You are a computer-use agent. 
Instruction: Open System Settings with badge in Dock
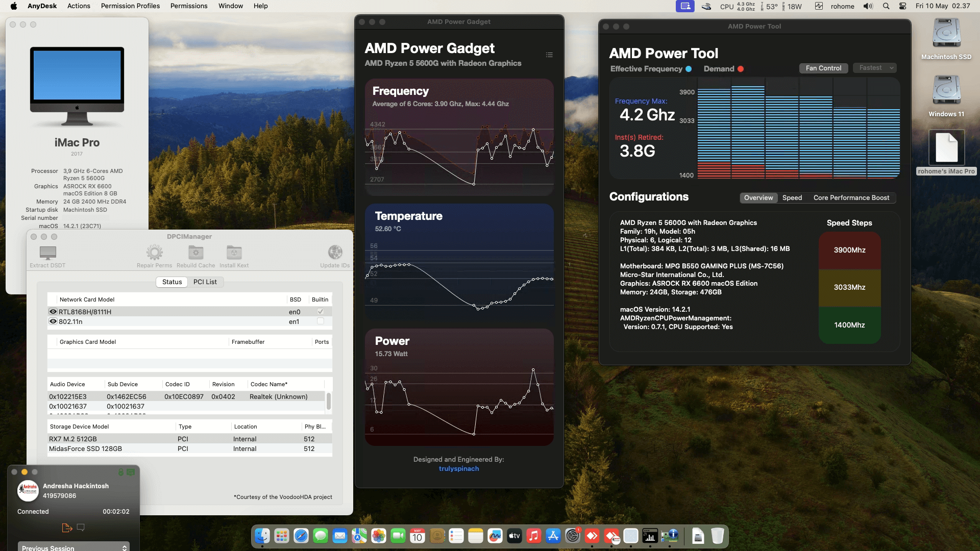point(573,536)
